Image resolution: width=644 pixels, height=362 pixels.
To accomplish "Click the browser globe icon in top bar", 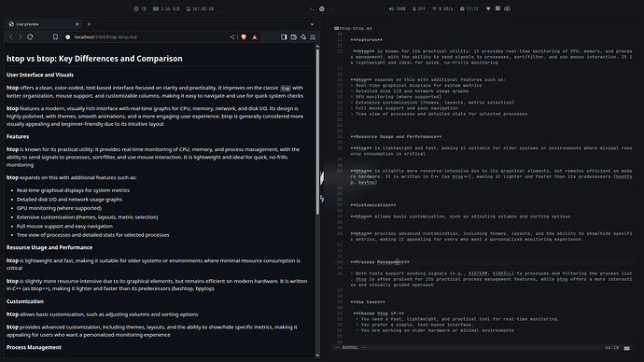I will (x=322, y=8).
